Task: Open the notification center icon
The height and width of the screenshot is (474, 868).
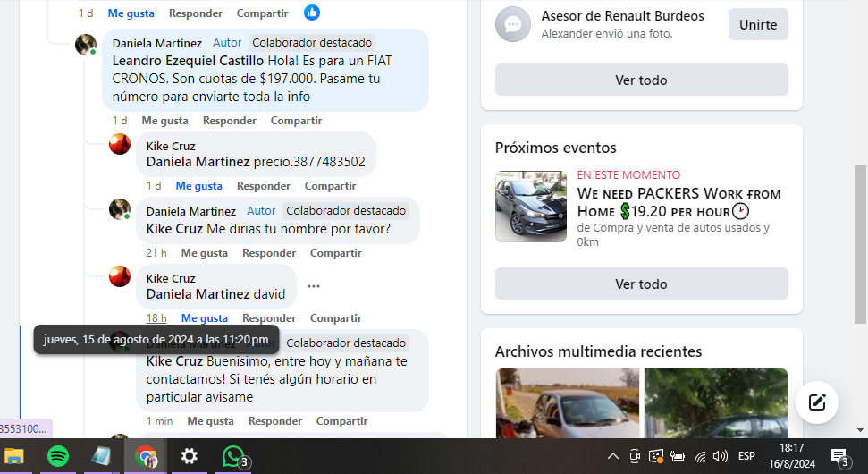Action: (x=840, y=457)
